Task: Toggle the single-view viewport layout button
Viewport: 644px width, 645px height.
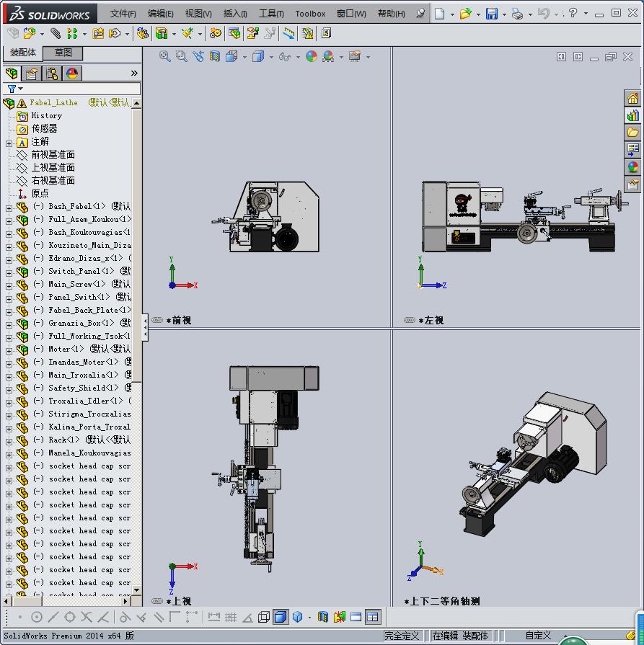Action: (356, 617)
